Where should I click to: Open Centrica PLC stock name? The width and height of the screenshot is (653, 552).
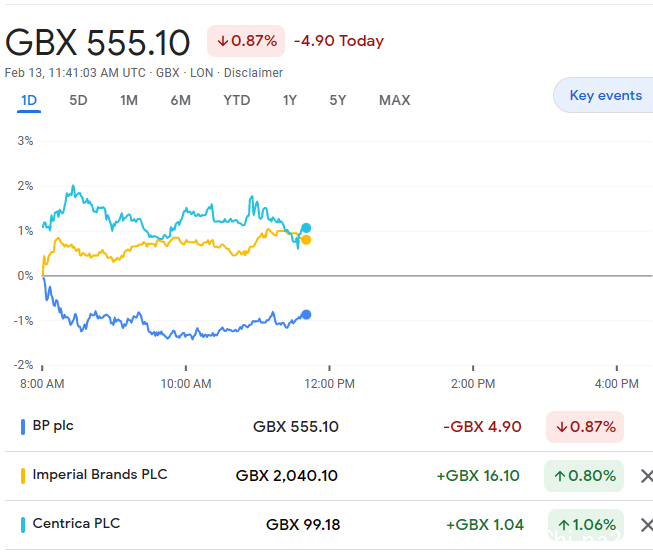[76, 524]
